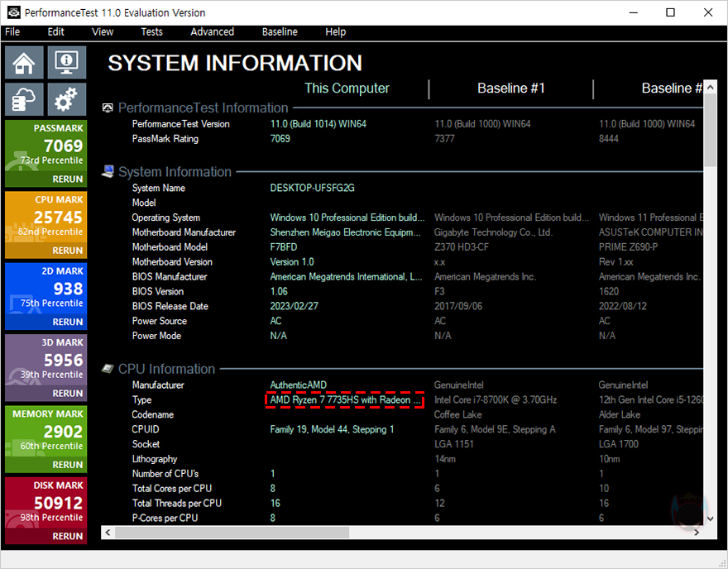
Task: Click the LGA 1151 socket value
Action: (453, 444)
